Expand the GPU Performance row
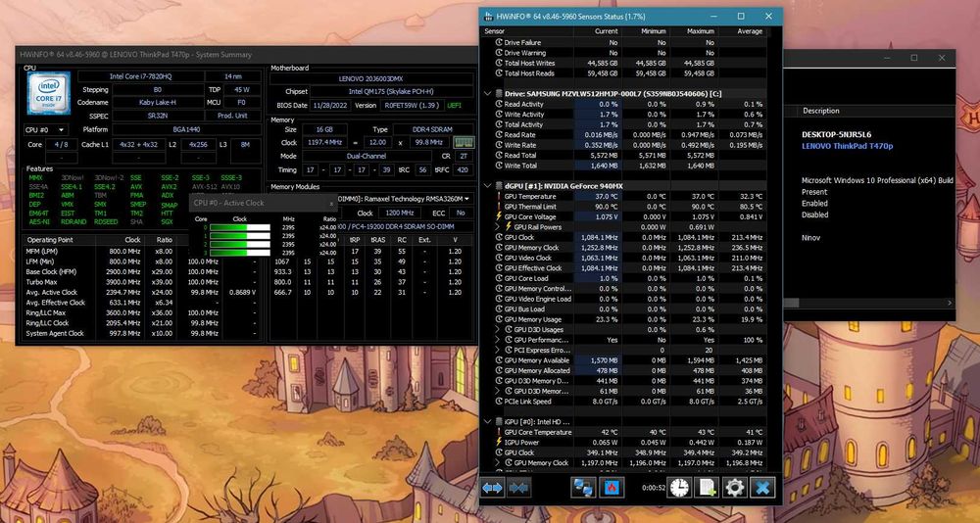This screenshot has height=523, width=980. pyautogui.click(x=498, y=340)
